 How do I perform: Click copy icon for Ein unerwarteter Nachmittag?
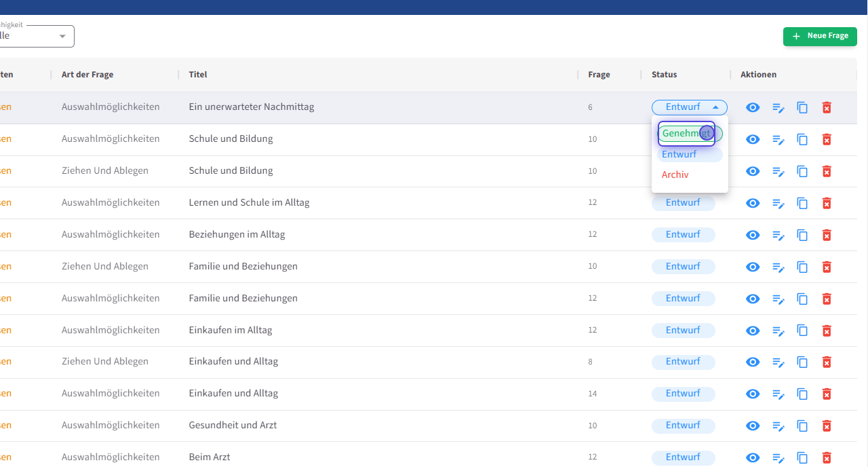[x=802, y=108]
